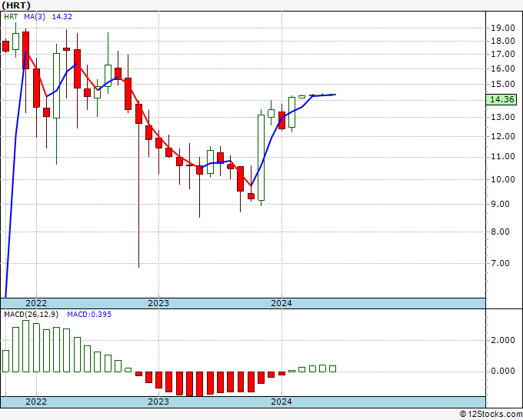
Task: Click the 15.00 price axis label
Action: click(x=503, y=84)
